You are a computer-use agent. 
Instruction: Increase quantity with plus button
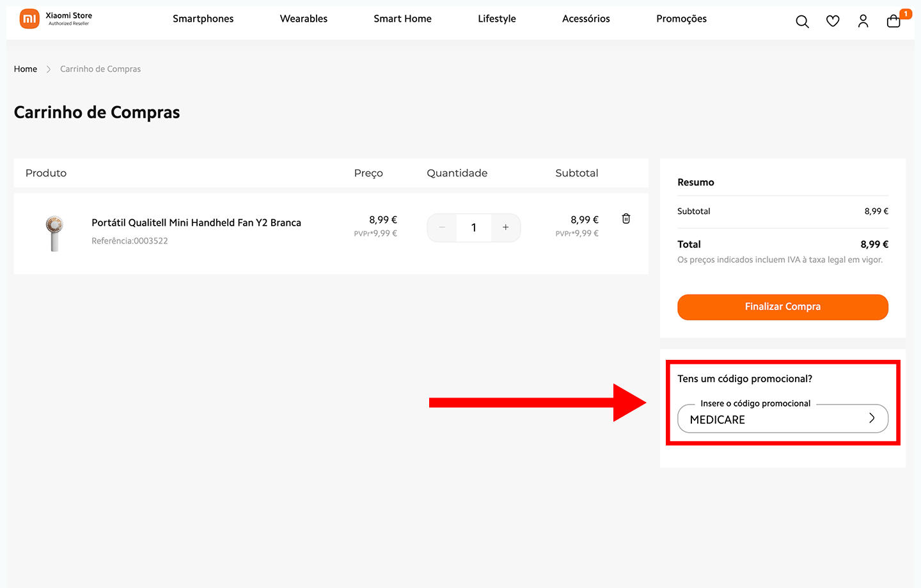505,228
